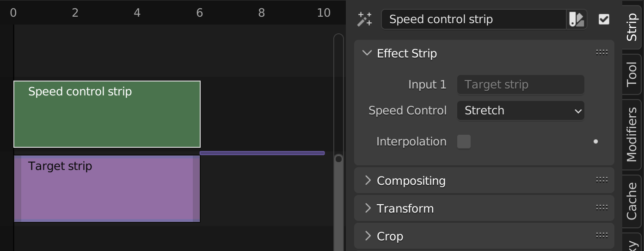Open the strip color tag picker icon
Screen dimensions: 644x251
(577, 19)
